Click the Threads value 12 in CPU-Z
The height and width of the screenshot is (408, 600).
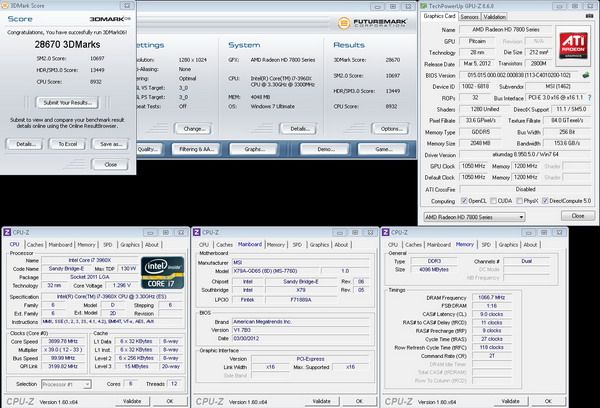click(x=174, y=384)
